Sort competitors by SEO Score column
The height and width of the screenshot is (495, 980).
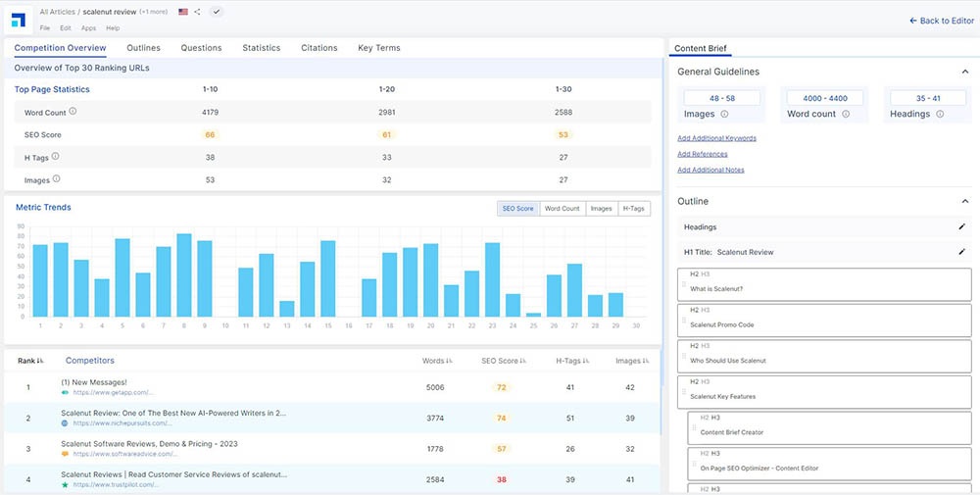506,361
